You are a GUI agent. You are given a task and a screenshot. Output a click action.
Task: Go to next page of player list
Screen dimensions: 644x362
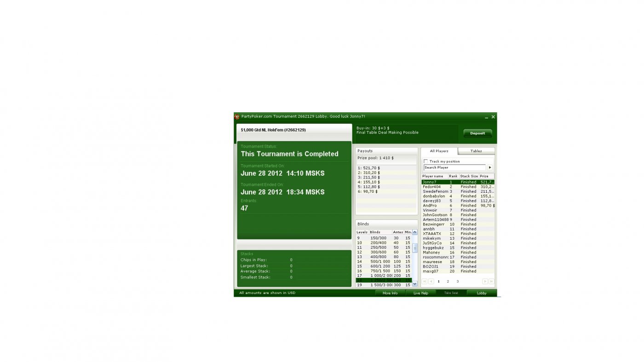click(x=485, y=282)
